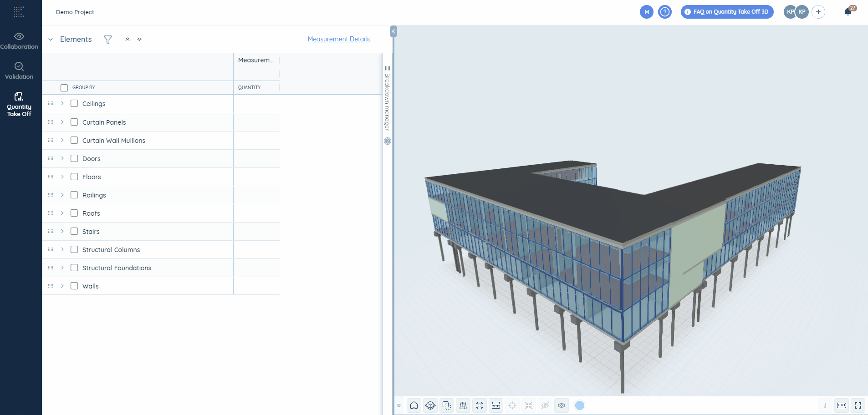Check the Railings checkbox
Screen dimensions: 868x415
tap(74, 195)
